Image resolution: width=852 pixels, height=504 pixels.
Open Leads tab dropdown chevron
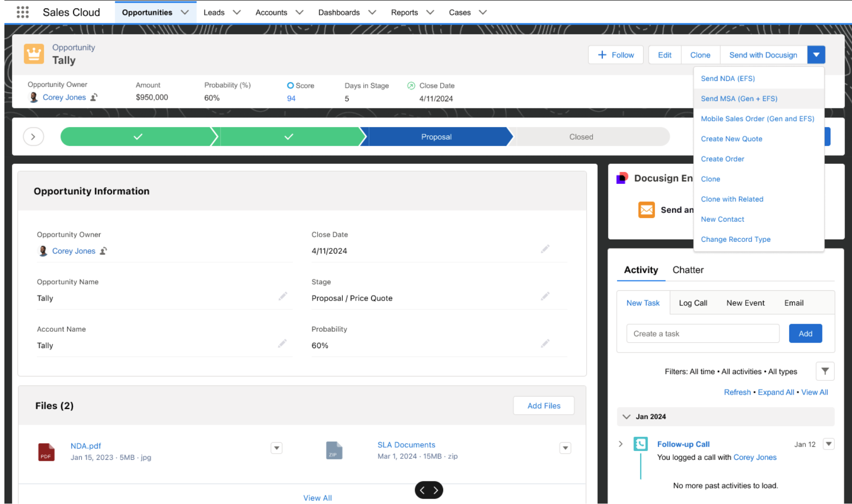click(x=237, y=12)
